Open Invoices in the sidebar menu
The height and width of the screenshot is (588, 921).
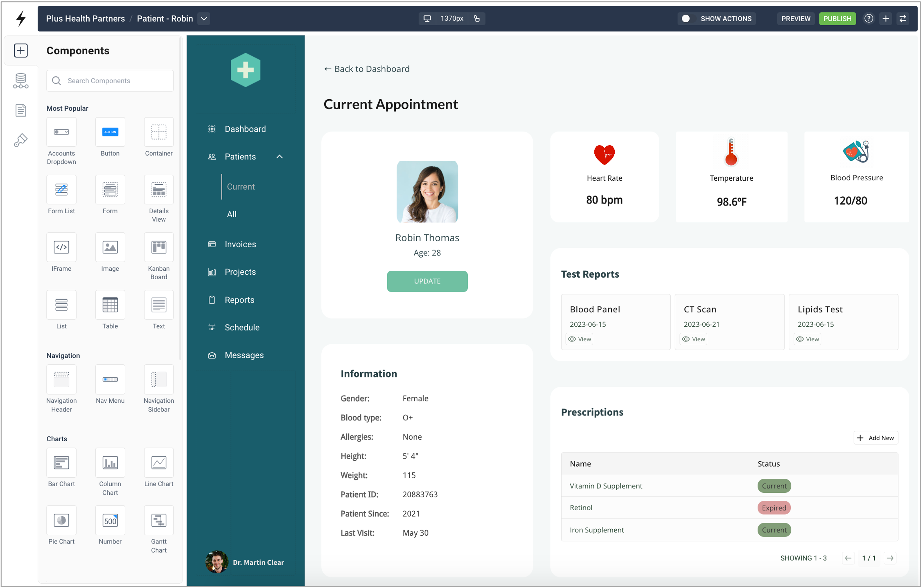click(240, 244)
